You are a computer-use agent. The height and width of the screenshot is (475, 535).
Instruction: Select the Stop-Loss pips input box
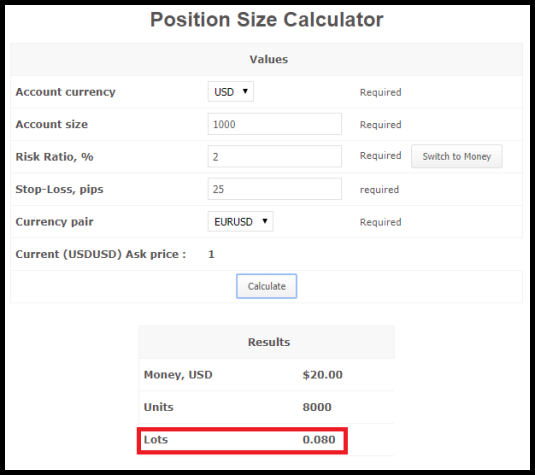click(275, 189)
